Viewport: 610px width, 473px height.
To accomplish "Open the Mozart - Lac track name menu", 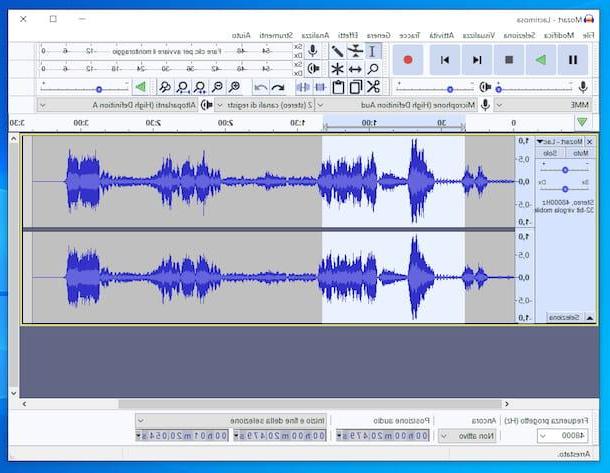I will point(559,142).
